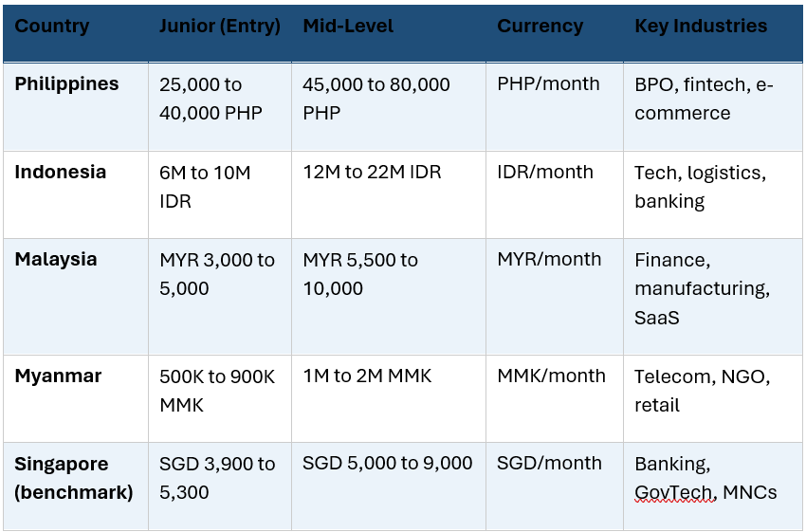This screenshot has height=532, width=806.
Task: Select the 12M to 22M IDR cell
Action: coord(389,194)
